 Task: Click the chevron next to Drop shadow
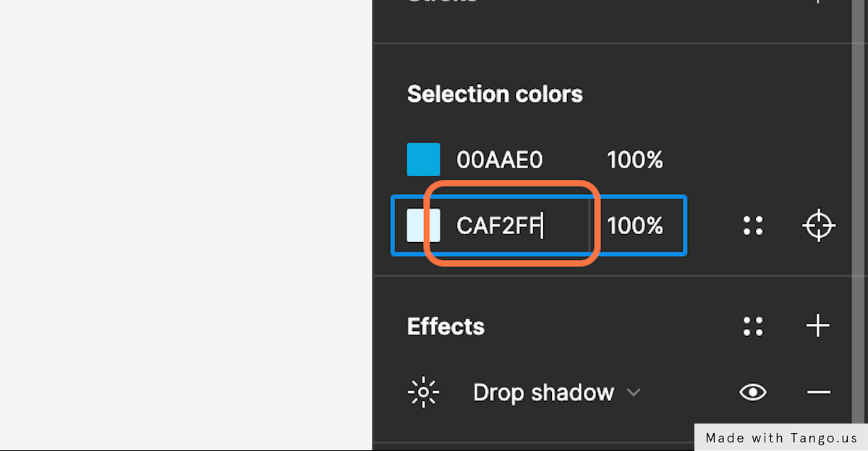634,393
